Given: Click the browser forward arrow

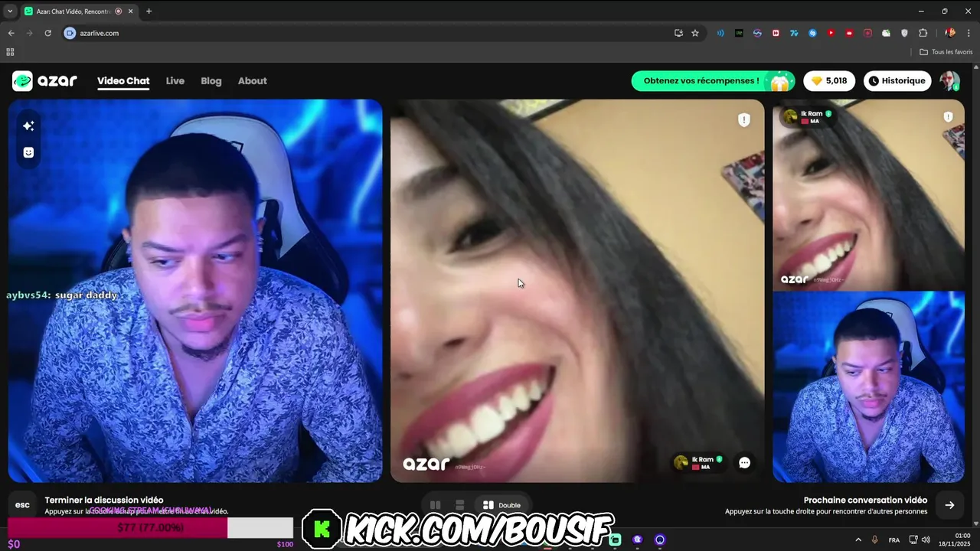Looking at the screenshot, I should point(30,33).
